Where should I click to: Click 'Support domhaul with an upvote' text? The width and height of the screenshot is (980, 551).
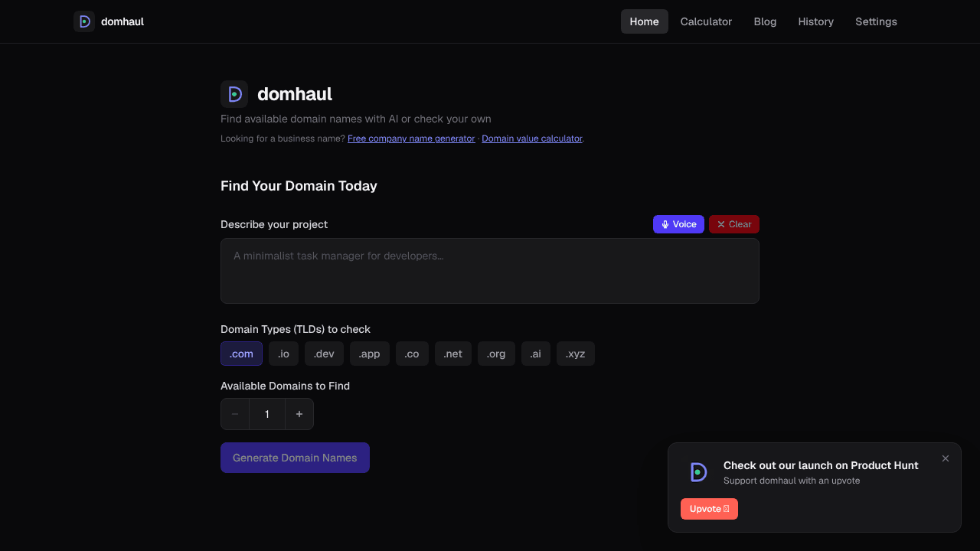[792, 481]
